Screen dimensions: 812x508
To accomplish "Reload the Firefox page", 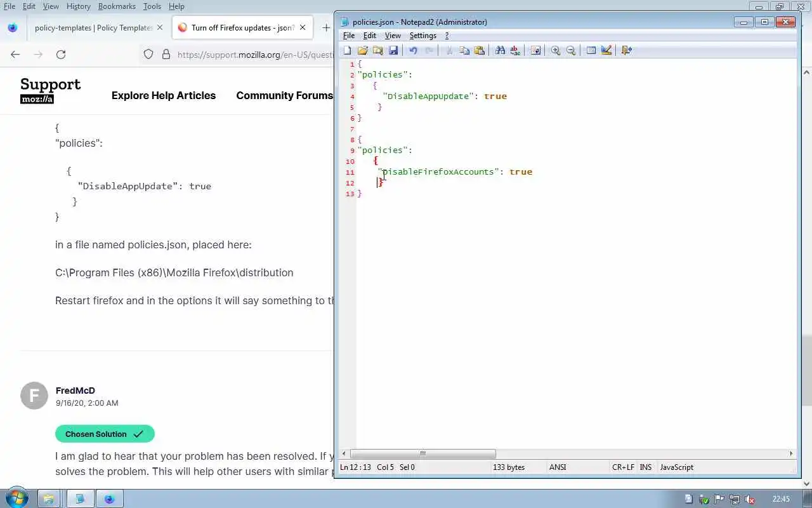I will [61, 55].
